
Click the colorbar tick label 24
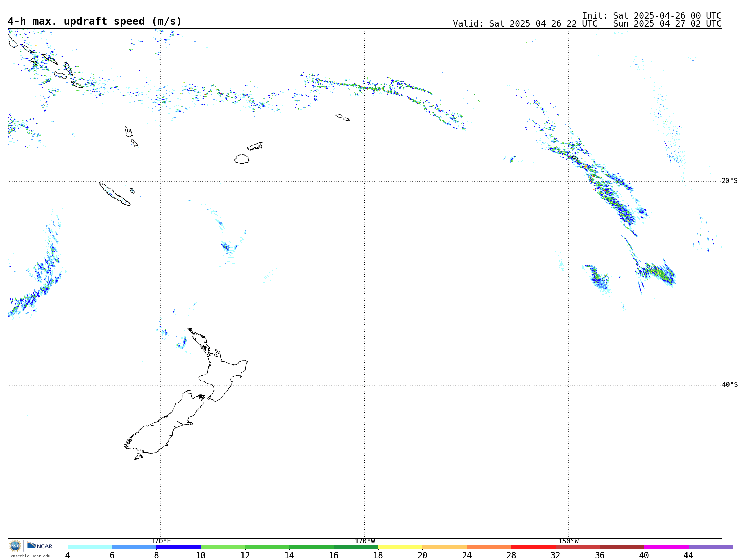(467, 555)
